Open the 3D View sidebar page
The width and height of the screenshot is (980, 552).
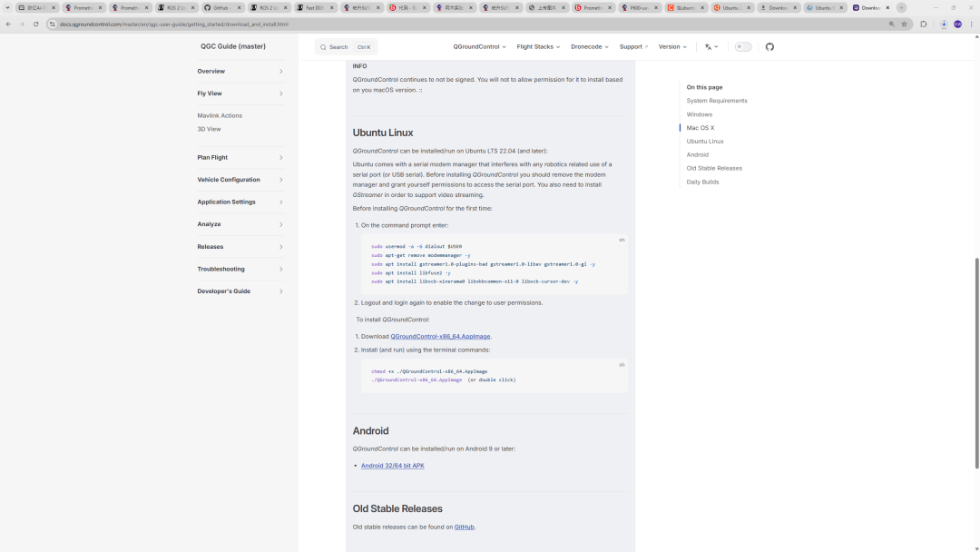(x=209, y=130)
